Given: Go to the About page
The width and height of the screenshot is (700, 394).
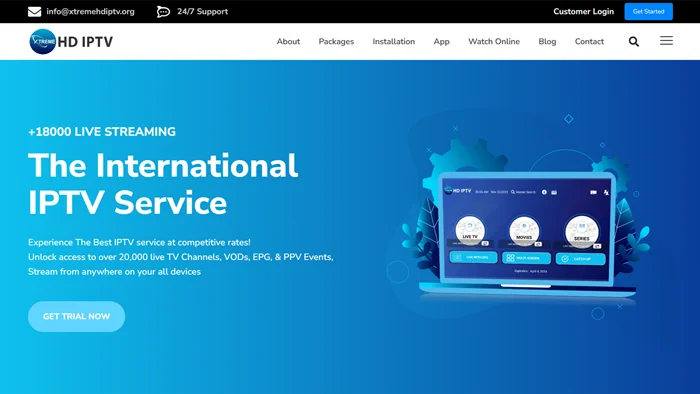Looking at the screenshot, I should [288, 41].
